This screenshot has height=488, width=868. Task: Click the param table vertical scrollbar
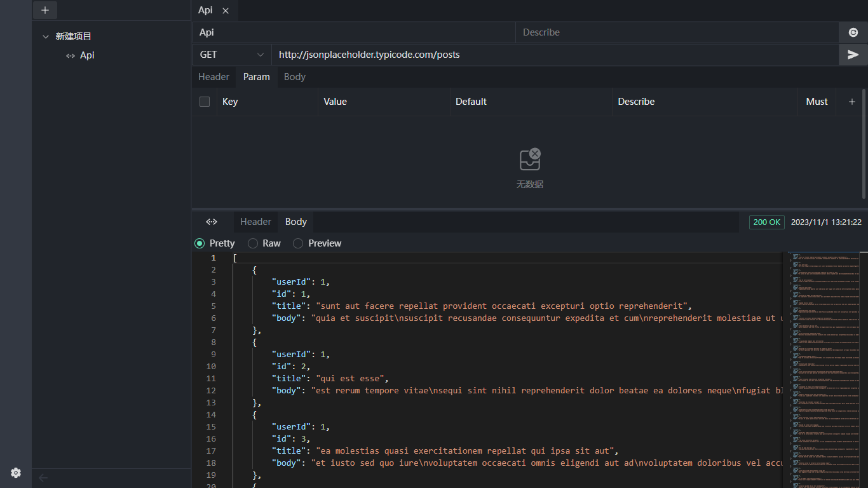click(864, 144)
